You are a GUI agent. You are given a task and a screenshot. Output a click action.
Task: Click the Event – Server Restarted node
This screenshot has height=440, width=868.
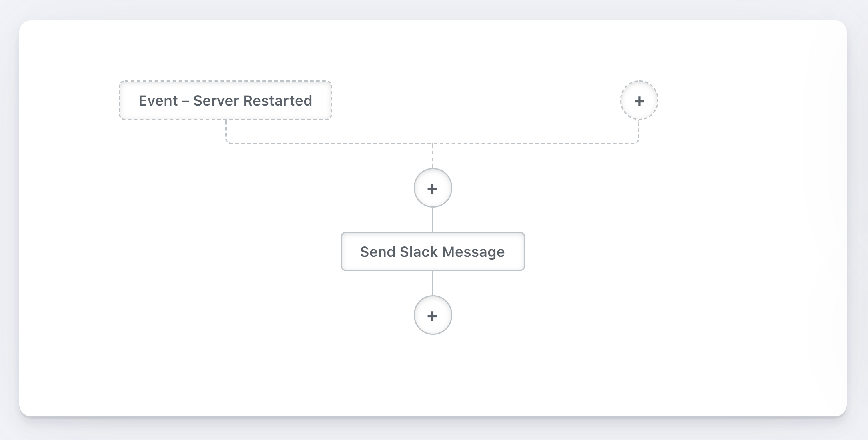click(x=225, y=100)
